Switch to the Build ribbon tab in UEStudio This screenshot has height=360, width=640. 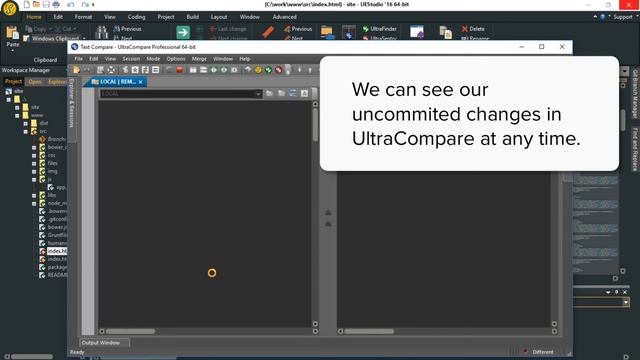[192, 17]
